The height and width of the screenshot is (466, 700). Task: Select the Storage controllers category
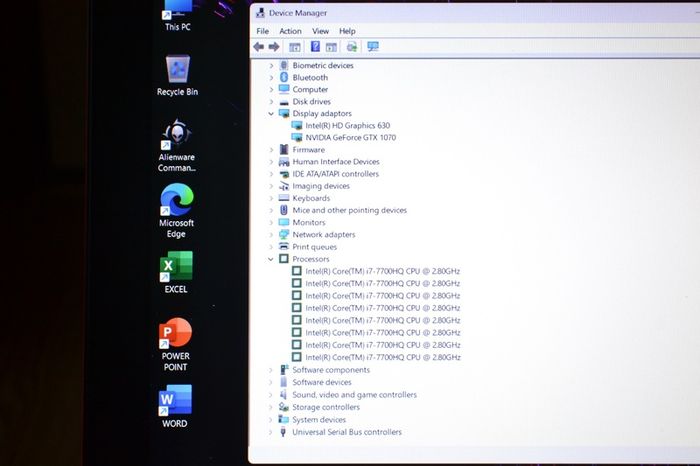326,408
